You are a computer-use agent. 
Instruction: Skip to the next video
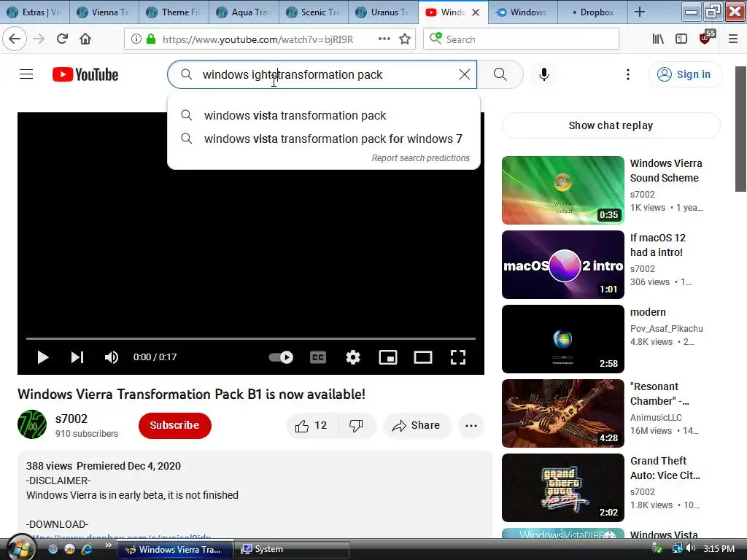pyautogui.click(x=77, y=357)
